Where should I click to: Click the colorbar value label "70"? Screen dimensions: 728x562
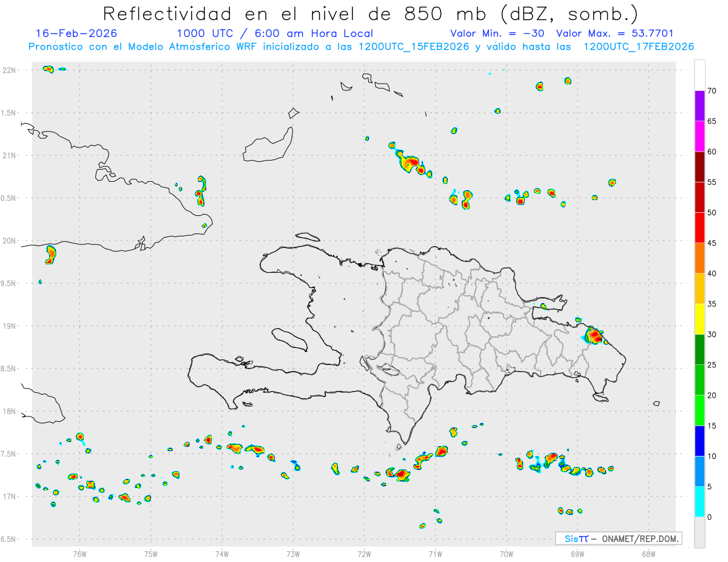click(712, 91)
